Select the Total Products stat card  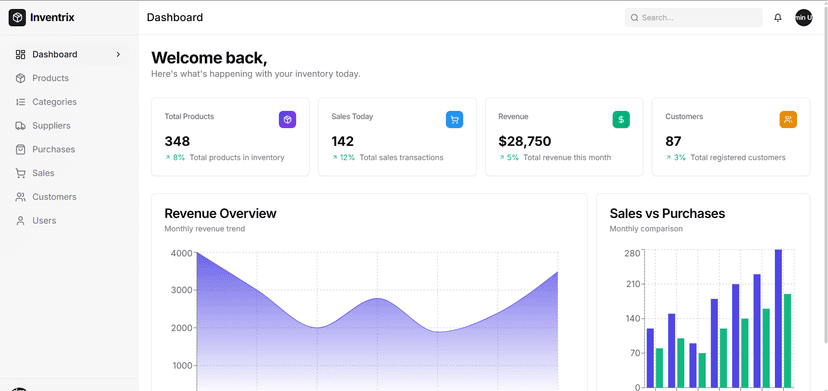click(230, 137)
